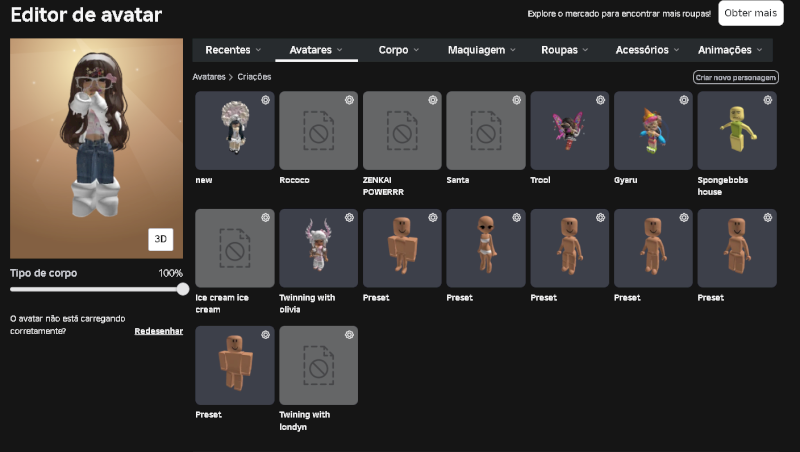Click the Criações breadcrumb
The width and height of the screenshot is (800, 452).
254,77
